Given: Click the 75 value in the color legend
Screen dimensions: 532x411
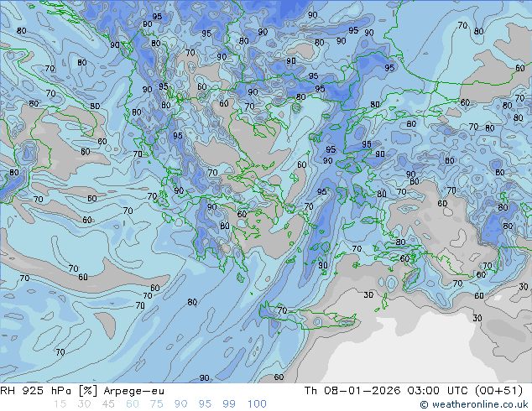Looking at the screenshot, I should pyautogui.click(x=156, y=404).
